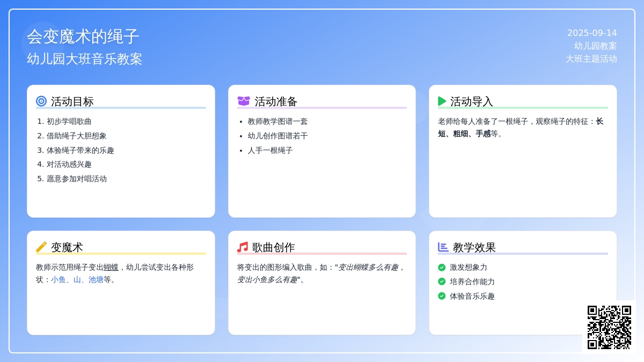Click the main title 会变魔术的绳子
Screen dimensions: 644x362
point(83,36)
